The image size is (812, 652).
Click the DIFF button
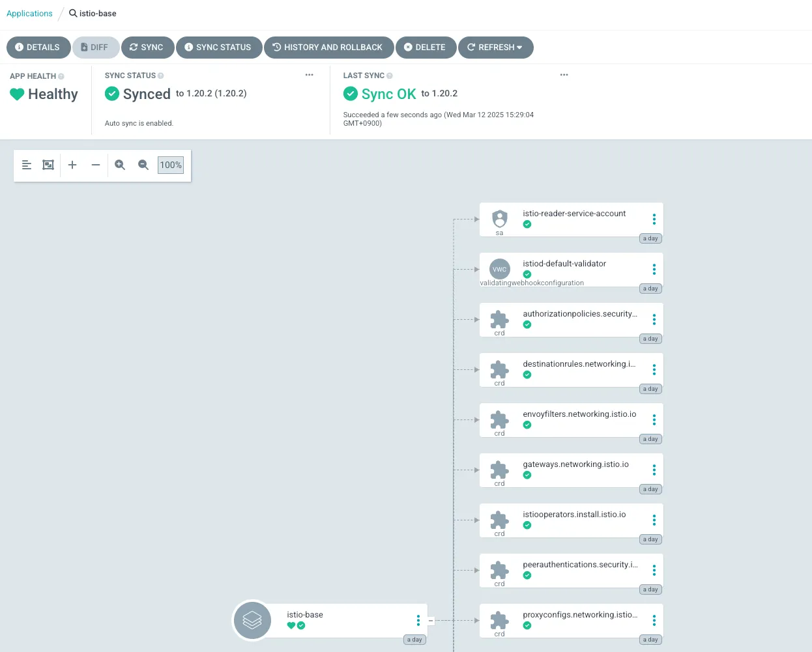click(x=95, y=48)
